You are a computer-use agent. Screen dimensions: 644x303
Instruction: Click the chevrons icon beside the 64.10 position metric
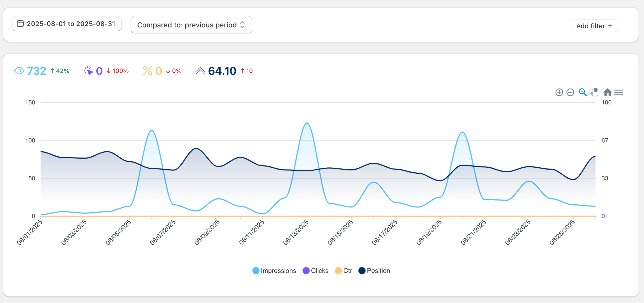coord(201,70)
